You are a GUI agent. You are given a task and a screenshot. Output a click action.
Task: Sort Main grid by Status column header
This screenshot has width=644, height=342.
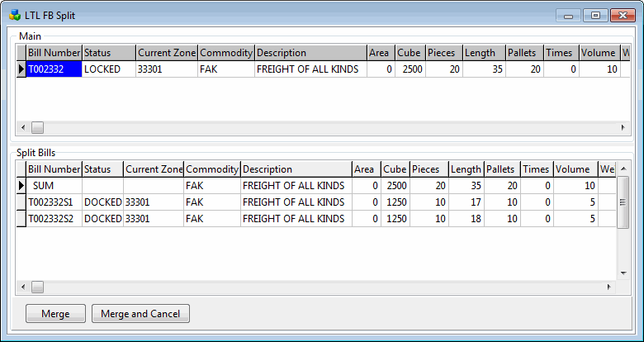[108, 53]
